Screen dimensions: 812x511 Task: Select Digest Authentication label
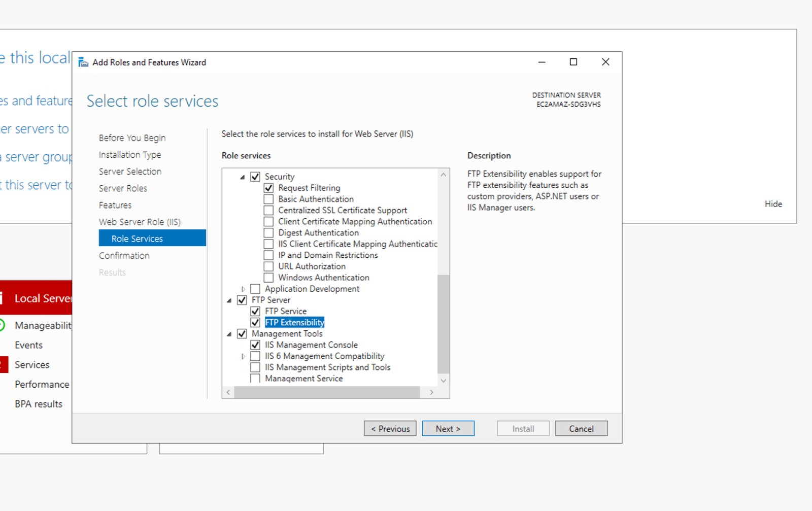[318, 232]
